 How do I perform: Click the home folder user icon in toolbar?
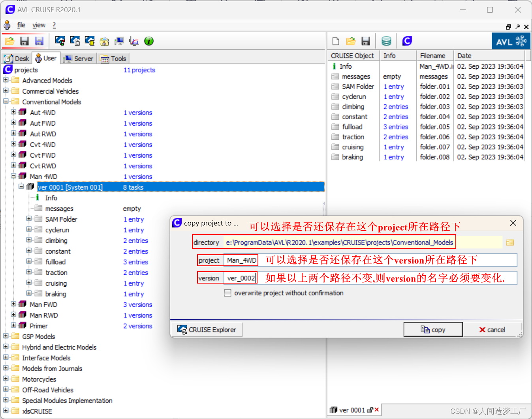pos(104,41)
